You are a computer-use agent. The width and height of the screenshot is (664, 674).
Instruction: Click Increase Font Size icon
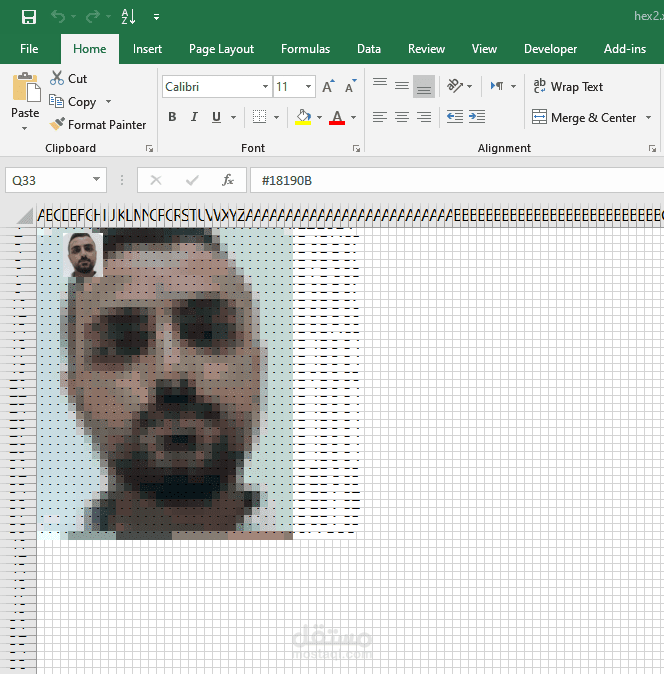[329, 86]
